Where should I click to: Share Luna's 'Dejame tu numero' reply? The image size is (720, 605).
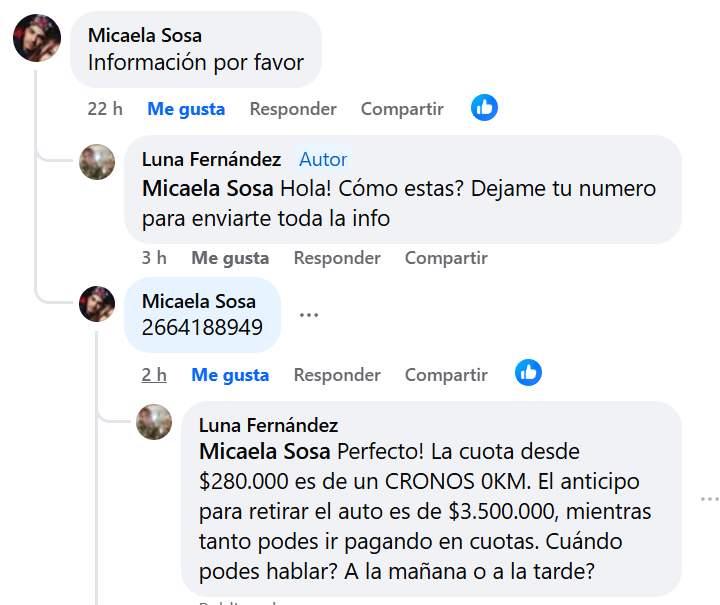pyautogui.click(x=446, y=258)
